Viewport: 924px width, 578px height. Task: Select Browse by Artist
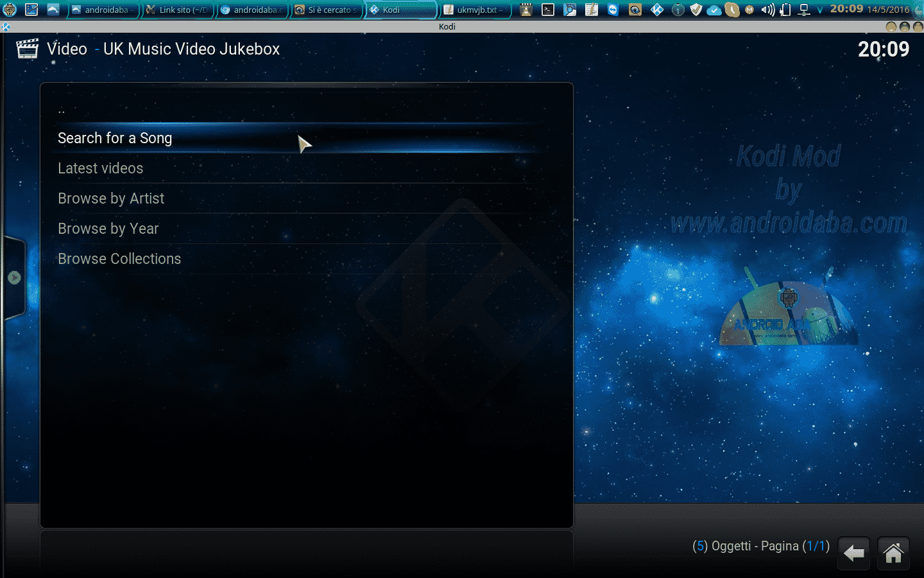298,198
